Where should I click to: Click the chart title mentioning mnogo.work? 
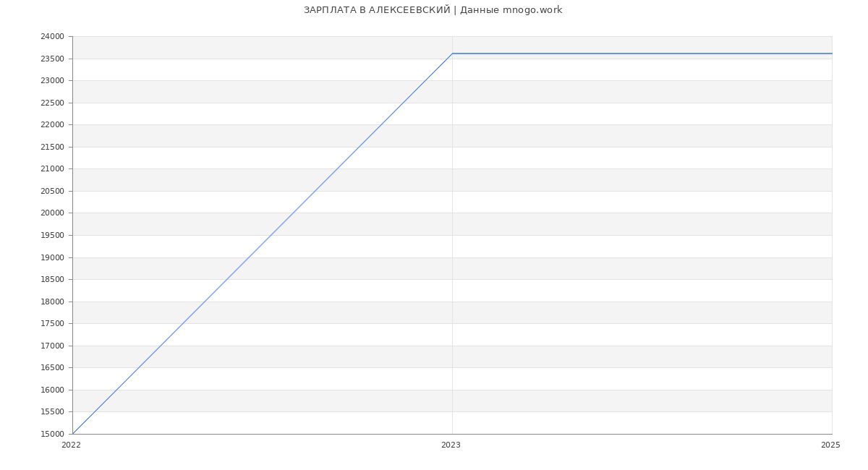pyautogui.click(x=433, y=10)
